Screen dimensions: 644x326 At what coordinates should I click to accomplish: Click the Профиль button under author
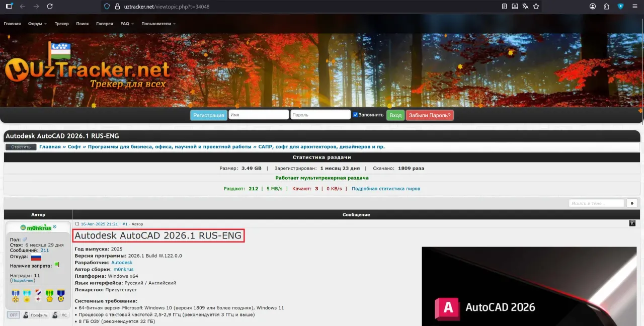click(x=36, y=315)
